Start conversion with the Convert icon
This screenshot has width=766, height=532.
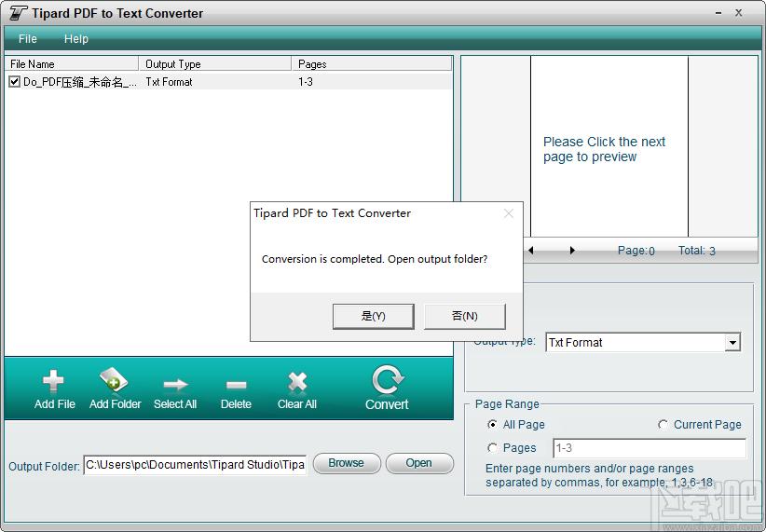pos(387,379)
